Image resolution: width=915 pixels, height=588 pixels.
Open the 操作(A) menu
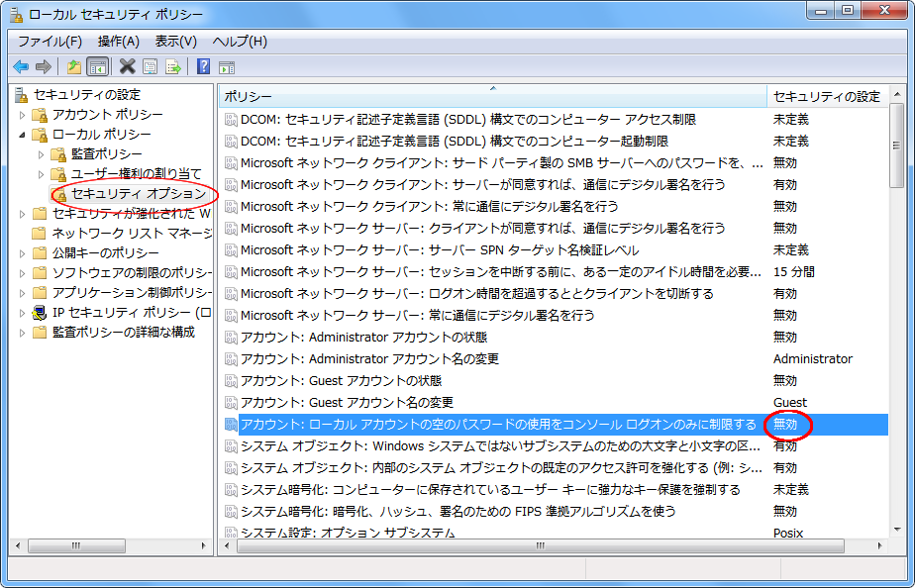tap(118, 41)
